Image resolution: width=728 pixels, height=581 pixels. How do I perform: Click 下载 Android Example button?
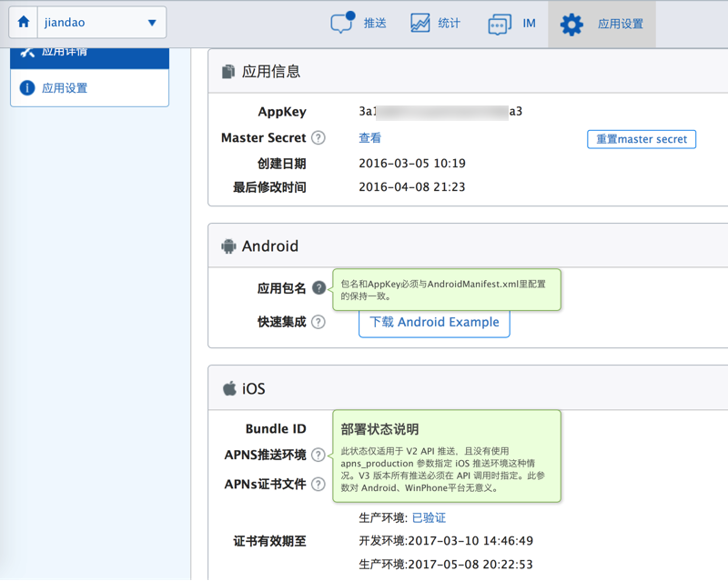[434, 324]
